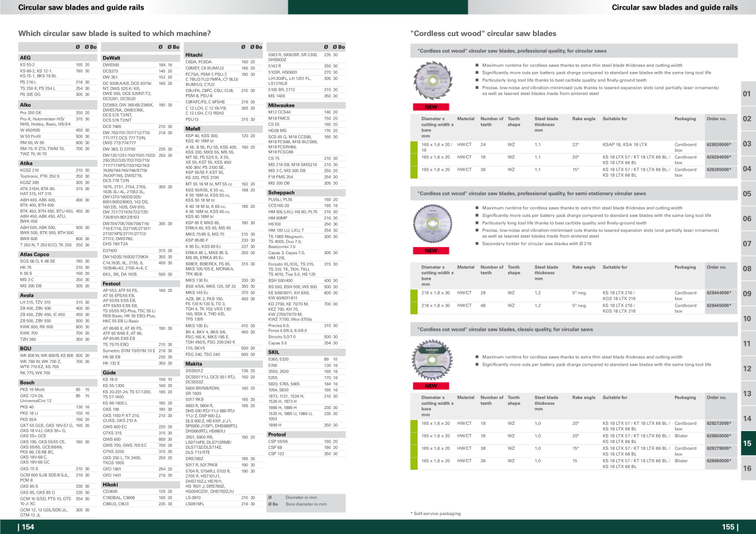
Task: Click order number 628294000*
Action: [718, 157]
